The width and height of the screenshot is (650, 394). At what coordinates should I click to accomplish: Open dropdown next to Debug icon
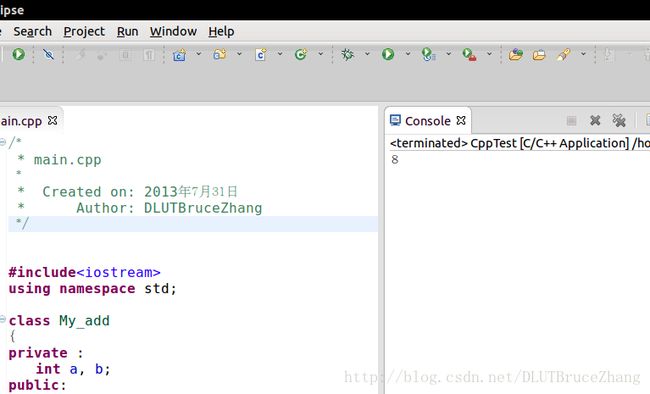(367, 54)
